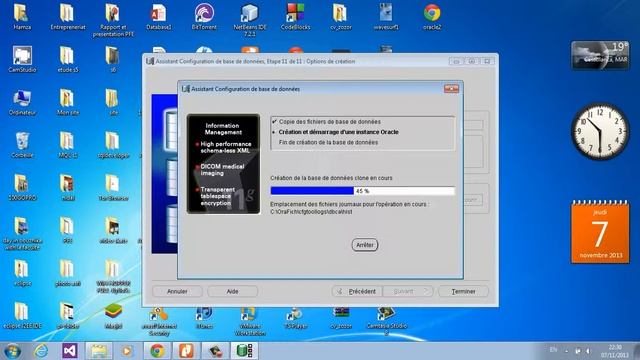The image size is (640, 360).
Task: Launch NetBeans IDE 7.2.1 shortcut
Action: (x=250, y=20)
